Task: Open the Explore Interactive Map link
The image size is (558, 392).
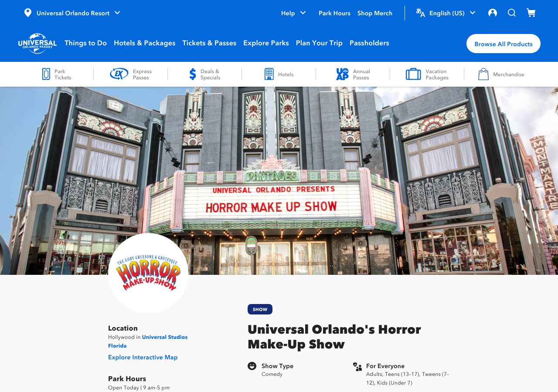Action: click(143, 357)
